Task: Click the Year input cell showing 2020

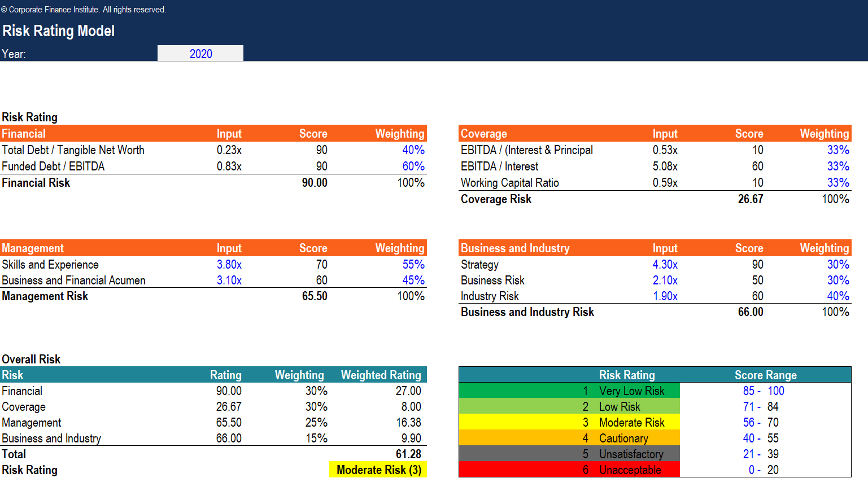Action: (x=200, y=54)
